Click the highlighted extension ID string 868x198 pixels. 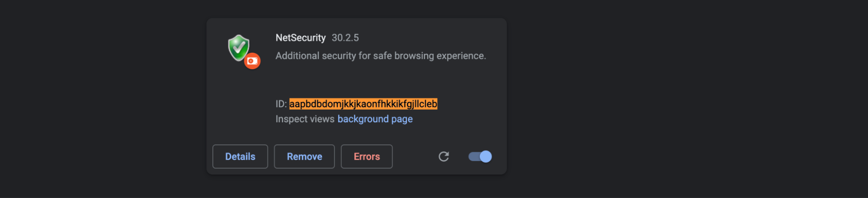point(363,104)
